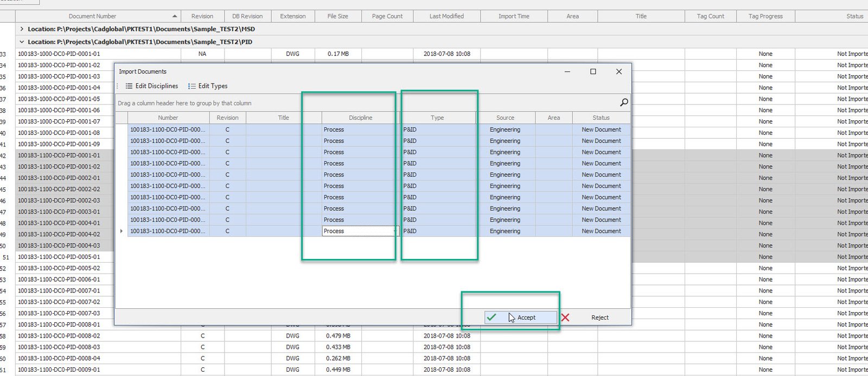Viewport: 868px width, 376px height.
Task: Minimize the Import Documents dialog
Action: tap(567, 72)
